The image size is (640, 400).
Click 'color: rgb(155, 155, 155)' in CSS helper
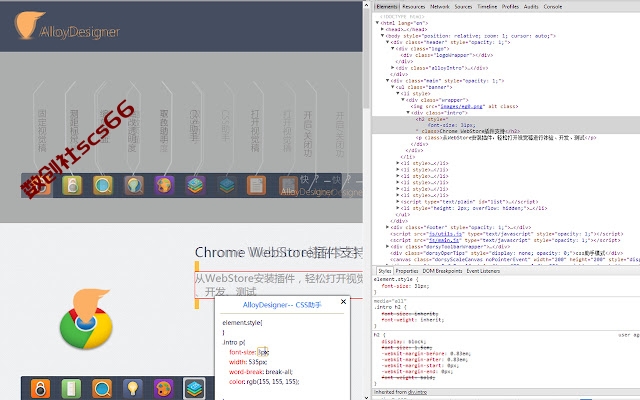pos(264,382)
